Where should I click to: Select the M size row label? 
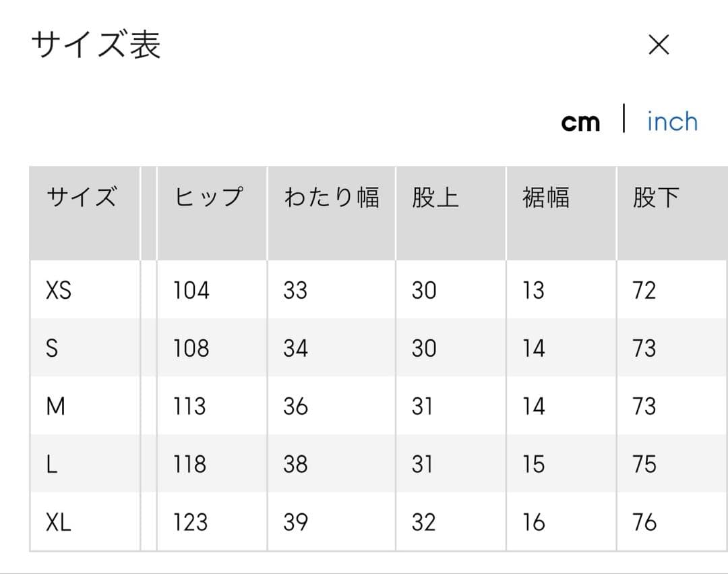click(55, 407)
